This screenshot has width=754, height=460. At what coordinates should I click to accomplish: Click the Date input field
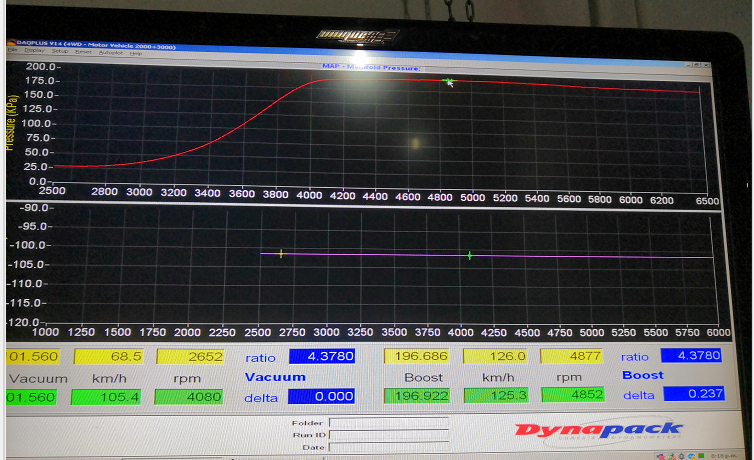[388, 447]
